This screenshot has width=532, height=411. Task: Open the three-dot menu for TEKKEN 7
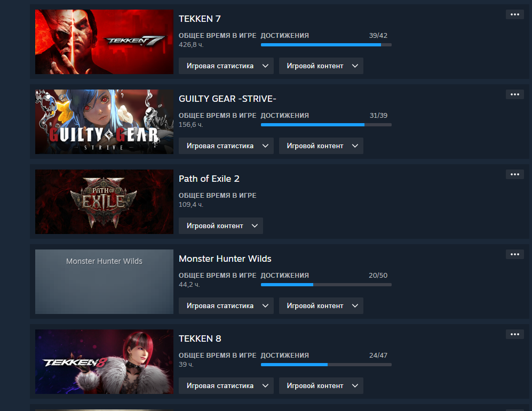(515, 14)
